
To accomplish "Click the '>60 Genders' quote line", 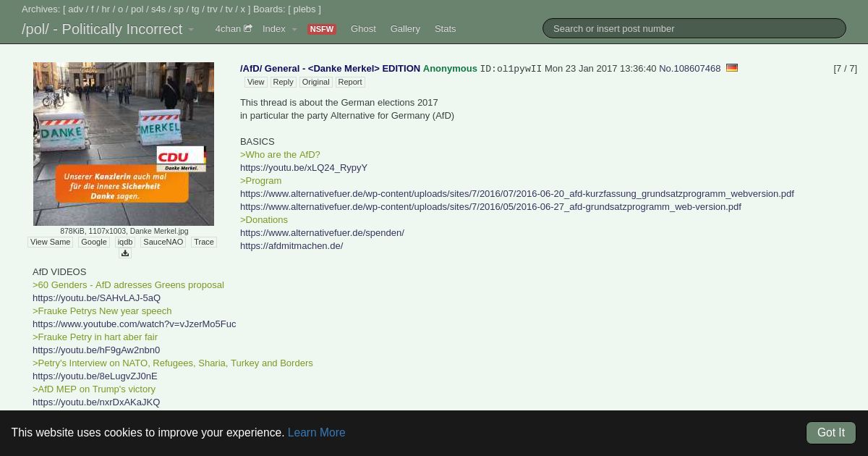I will (x=128, y=284).
